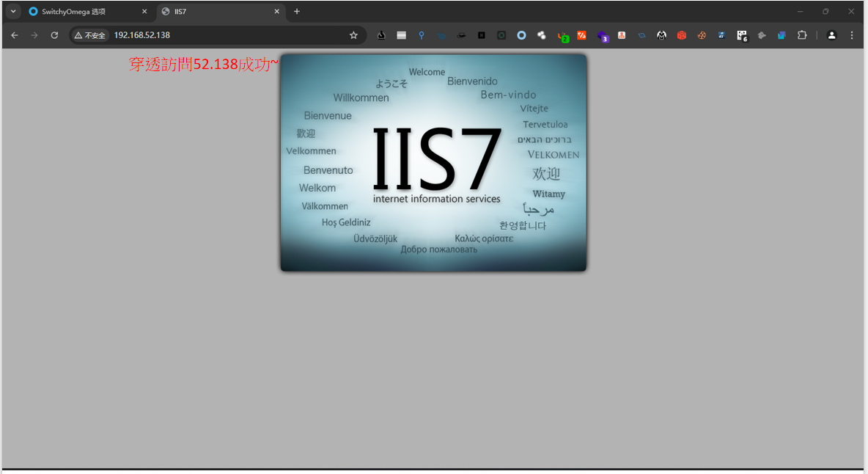
Task: Minimize the browser window
Action: tap(800, 12)
